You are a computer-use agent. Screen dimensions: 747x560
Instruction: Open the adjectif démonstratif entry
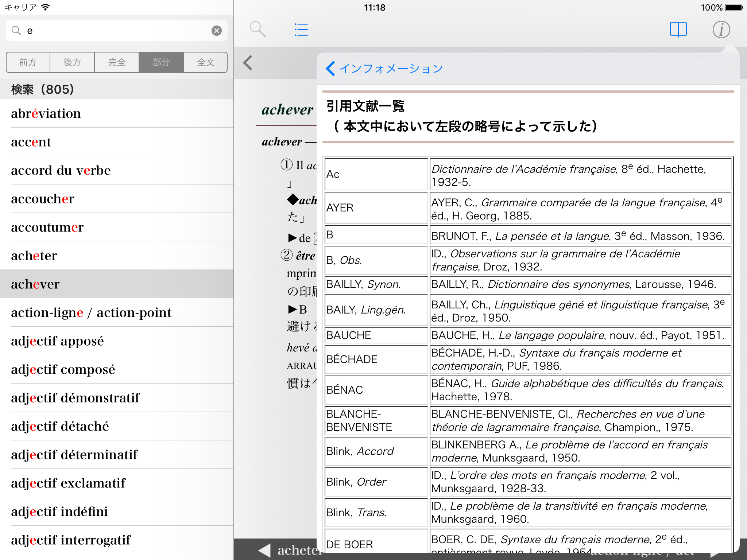[75, 398]
